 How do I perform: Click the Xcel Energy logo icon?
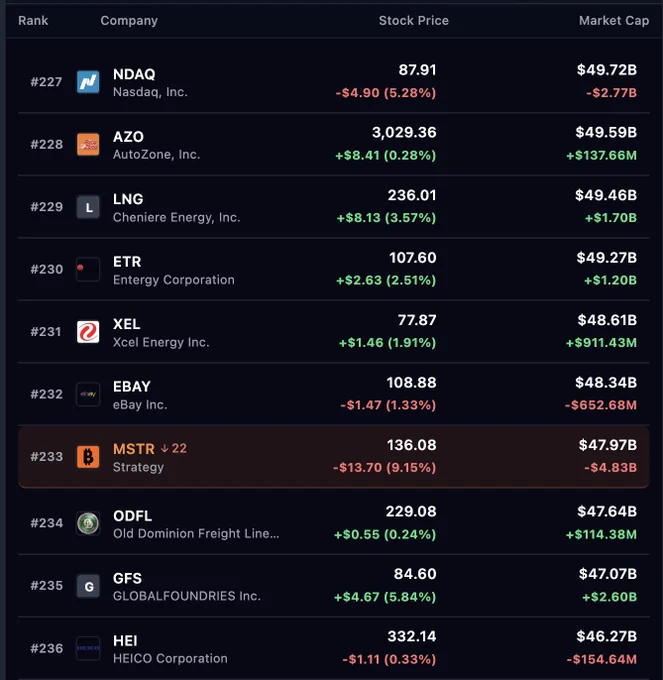88,332
